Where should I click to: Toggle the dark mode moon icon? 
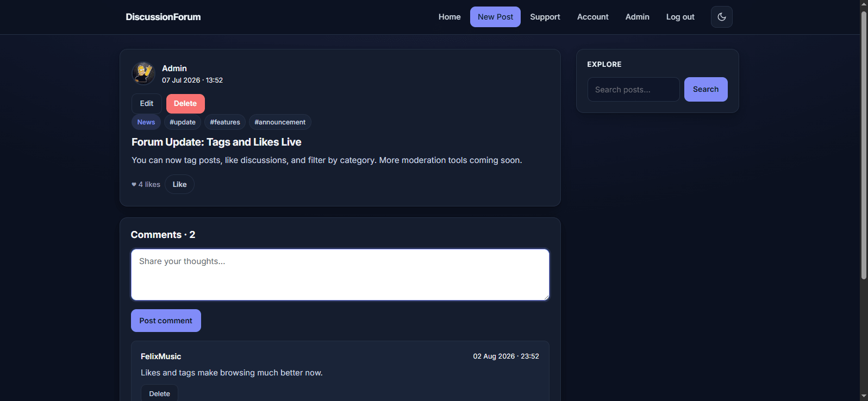coord(721,17)
